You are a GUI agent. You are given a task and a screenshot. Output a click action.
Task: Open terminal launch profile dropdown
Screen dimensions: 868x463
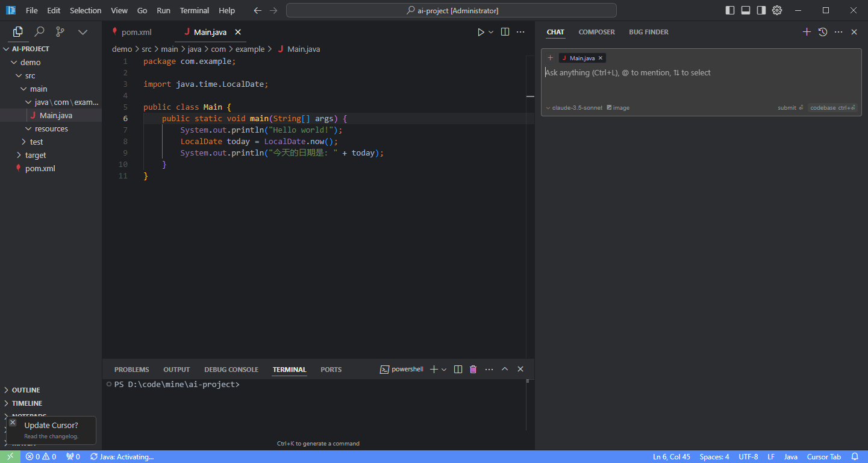[444, 369]
